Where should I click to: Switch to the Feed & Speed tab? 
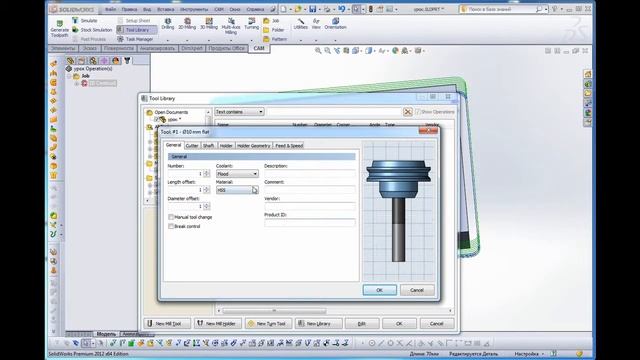[289, 146]
